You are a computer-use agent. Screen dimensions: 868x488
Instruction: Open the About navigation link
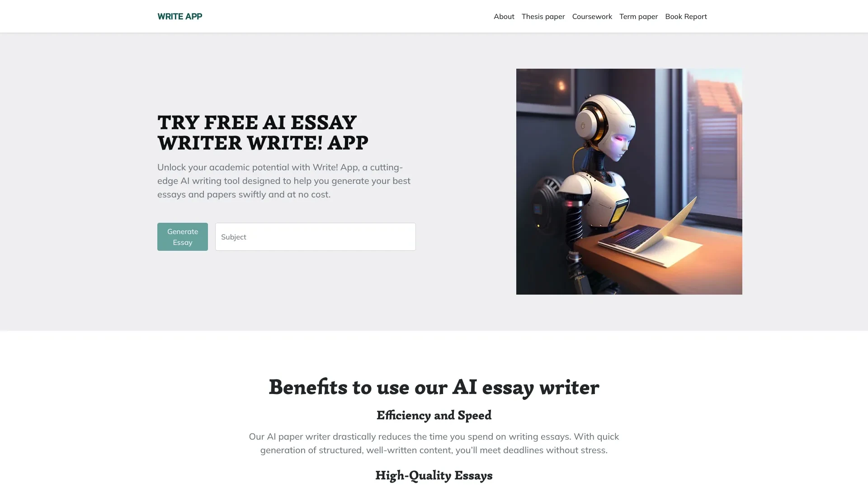503,16
